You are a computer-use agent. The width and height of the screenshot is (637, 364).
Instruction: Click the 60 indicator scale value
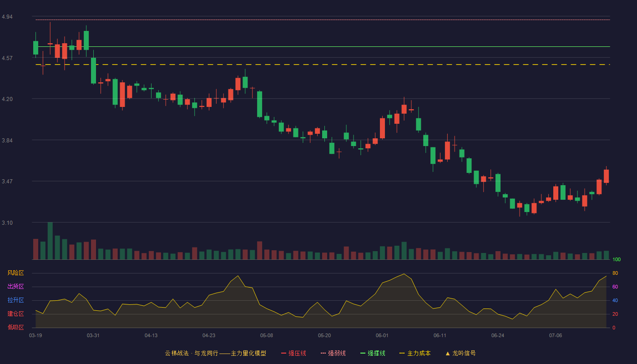click(x=615, y=287)
